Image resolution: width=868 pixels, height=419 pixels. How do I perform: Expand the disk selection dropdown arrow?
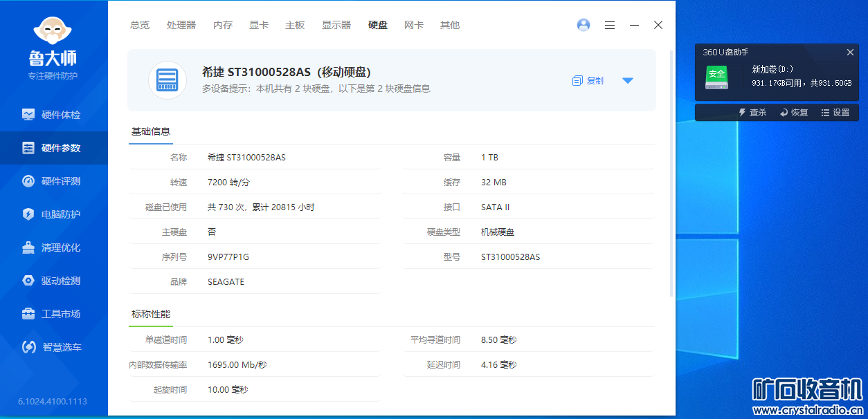click(628, 80)
